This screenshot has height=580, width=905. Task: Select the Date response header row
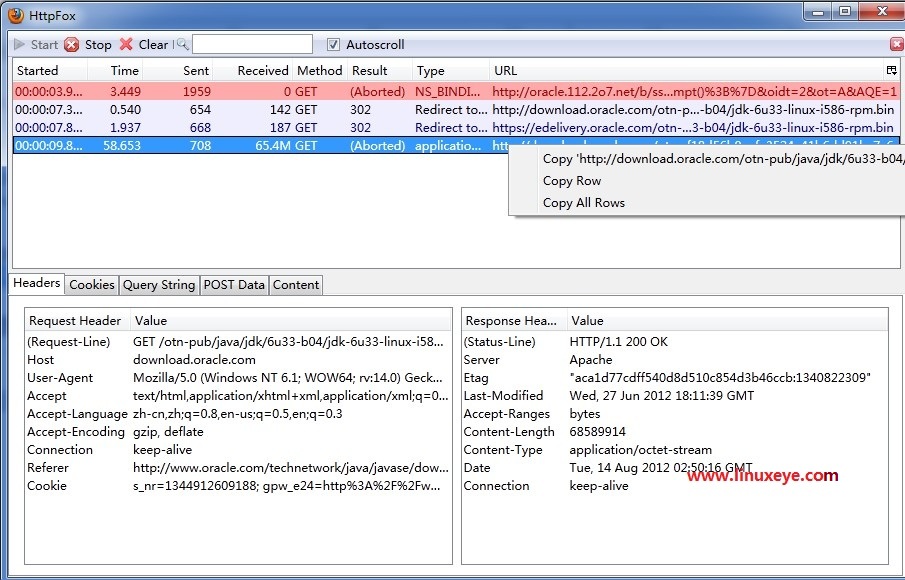tap(674, 467)
